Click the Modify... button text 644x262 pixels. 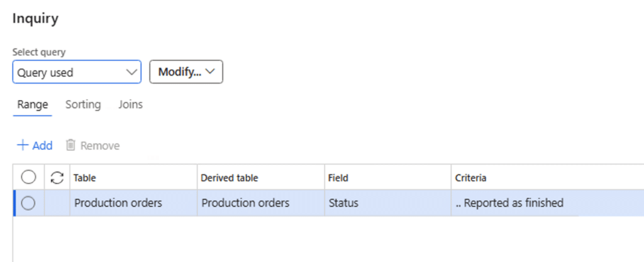coord(179,72)
